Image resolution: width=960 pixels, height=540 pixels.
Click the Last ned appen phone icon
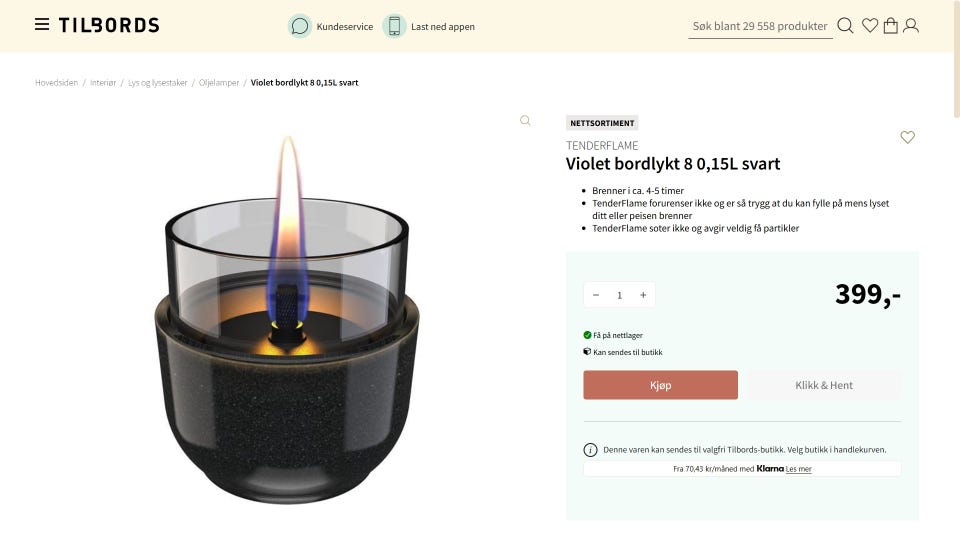pos(394,26)
